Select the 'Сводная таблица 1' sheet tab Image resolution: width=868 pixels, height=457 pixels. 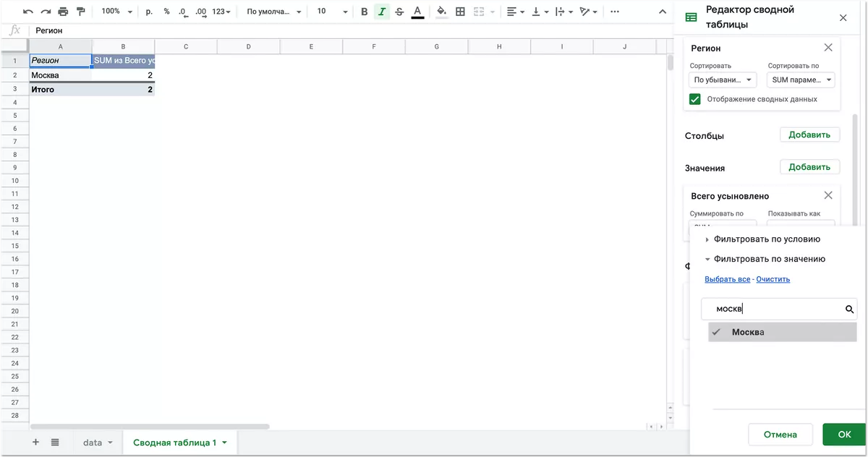(x=174, y=443)
